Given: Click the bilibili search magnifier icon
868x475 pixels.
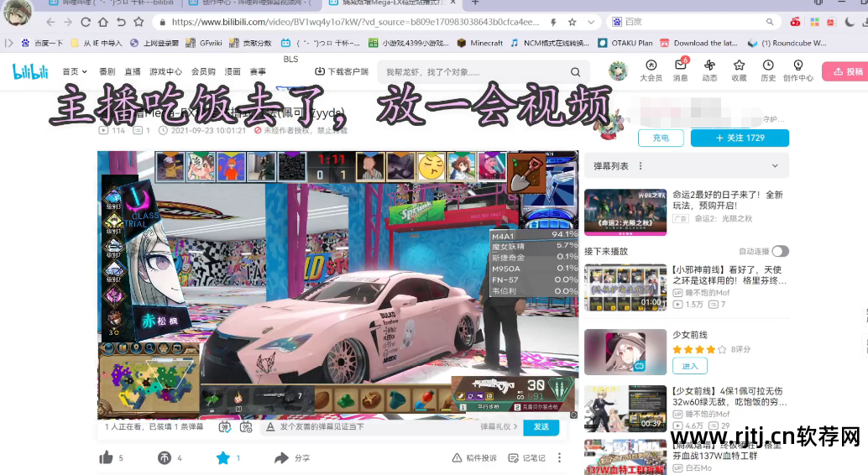Looking at the screenshot, I should click(x=576, y=72).
